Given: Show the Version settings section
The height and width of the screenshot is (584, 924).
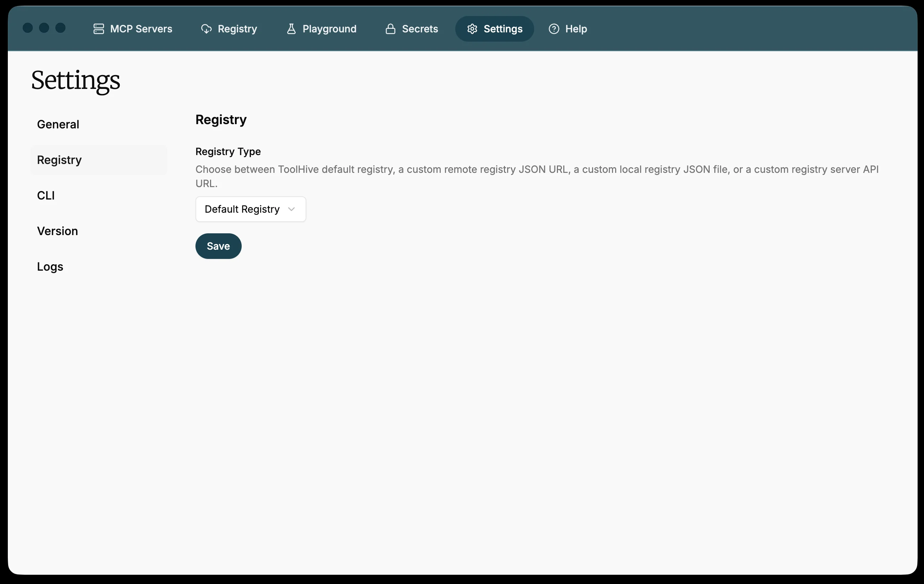Looking at the screenshot, I should 57,231.
